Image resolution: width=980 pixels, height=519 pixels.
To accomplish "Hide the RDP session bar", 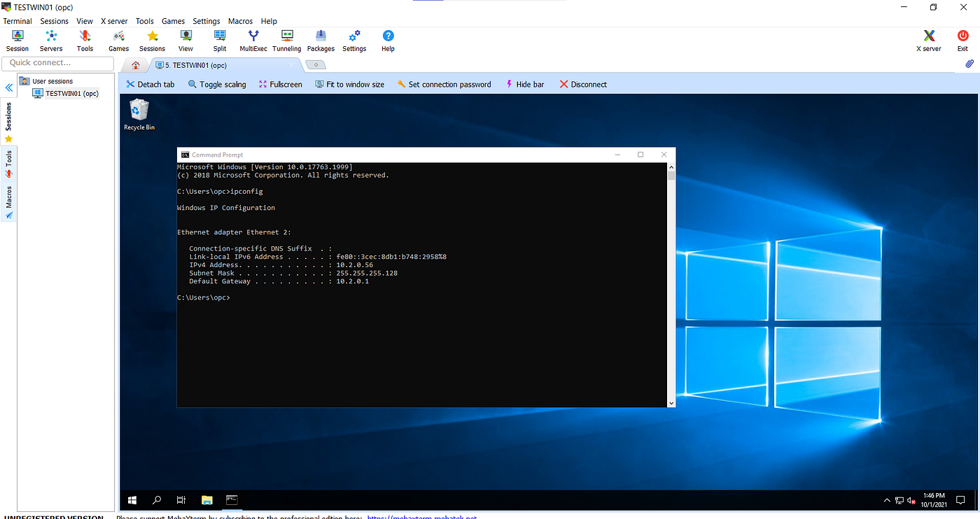I will pos(524,84).
